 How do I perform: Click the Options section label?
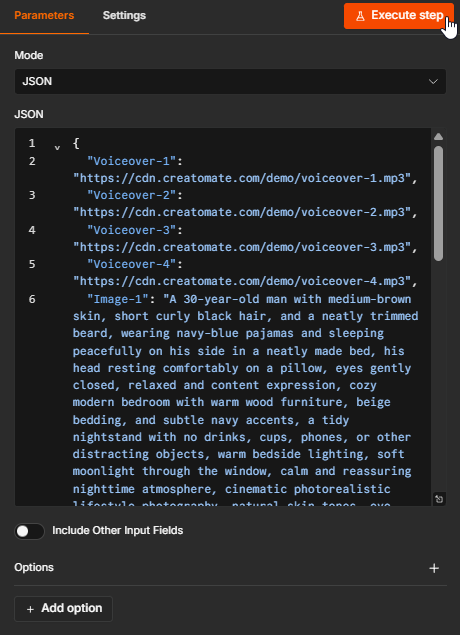pyautogui.click(x=34, y=567)
